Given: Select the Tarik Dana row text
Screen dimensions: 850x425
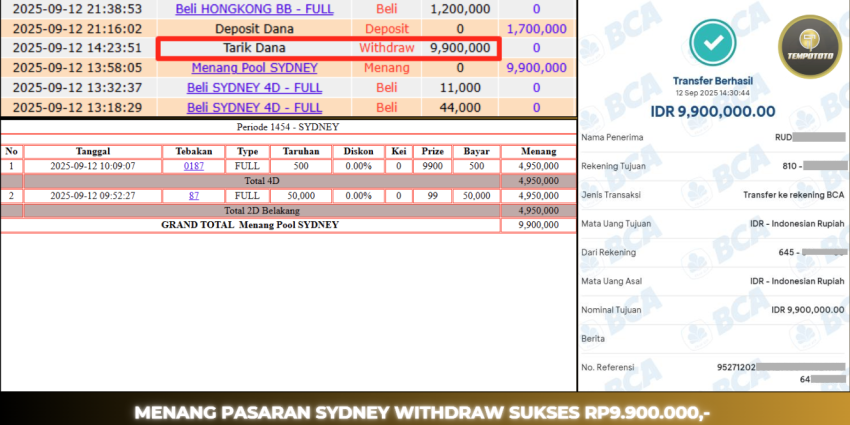Looking at the screenshot, I should tap(254, 48).
